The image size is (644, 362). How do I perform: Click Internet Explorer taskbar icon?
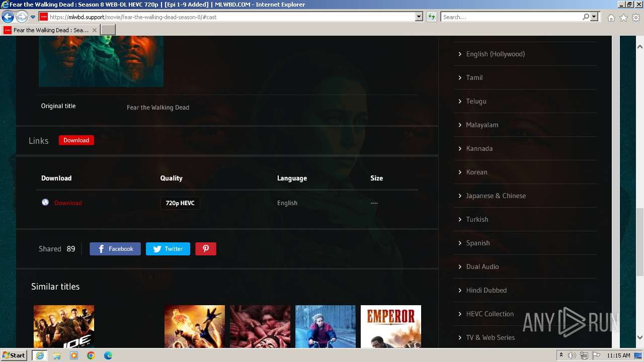40,355
